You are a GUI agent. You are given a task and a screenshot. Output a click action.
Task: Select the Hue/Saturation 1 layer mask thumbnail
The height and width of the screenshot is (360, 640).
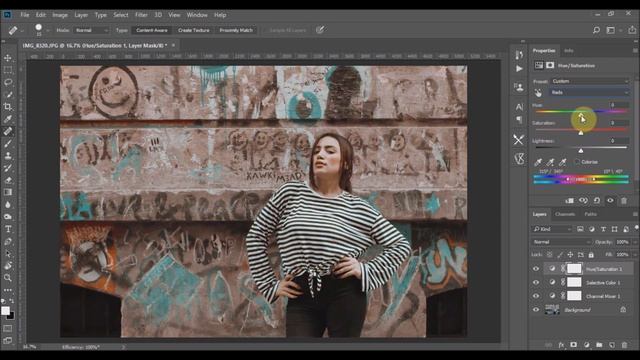tap(574, 269)
